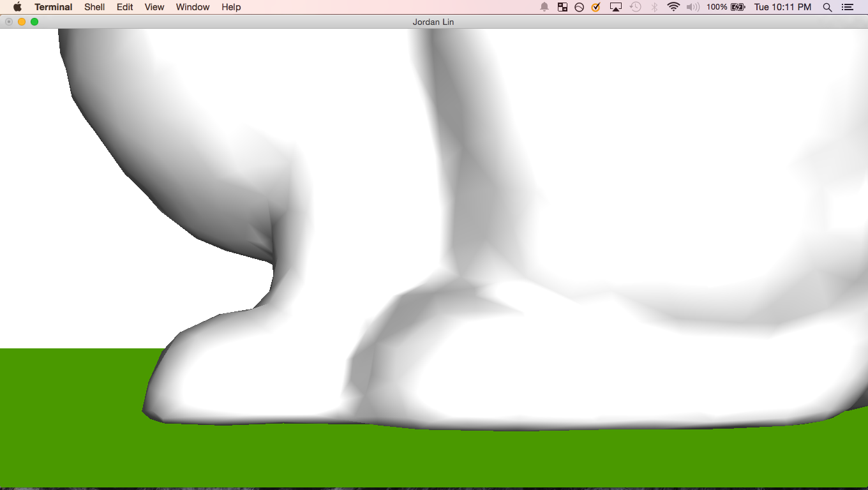Open the AirPlay display menu
The width and height of the screenshot is (868, 490).
616,7
